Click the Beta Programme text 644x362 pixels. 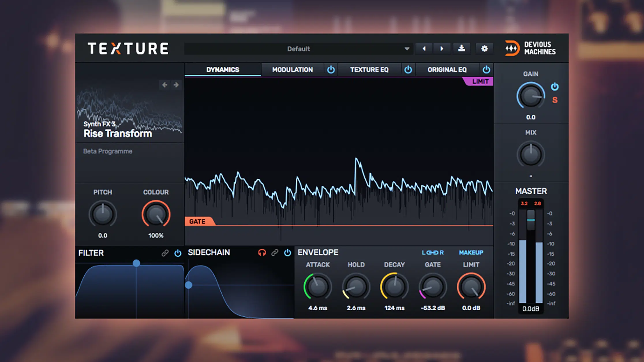tap(108, 151)
